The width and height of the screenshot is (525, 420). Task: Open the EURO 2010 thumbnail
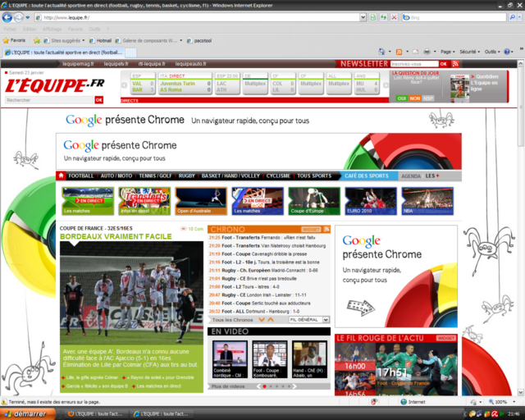(x=371, y=201)
